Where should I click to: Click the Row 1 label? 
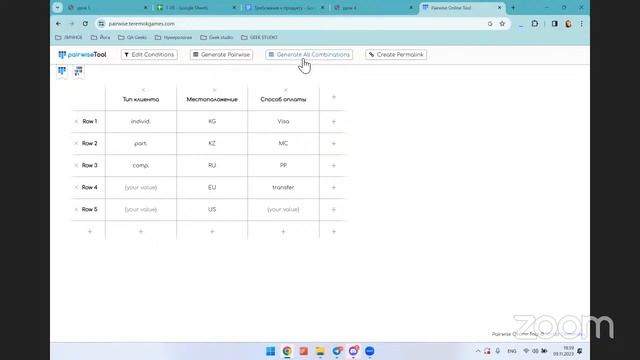90,122
